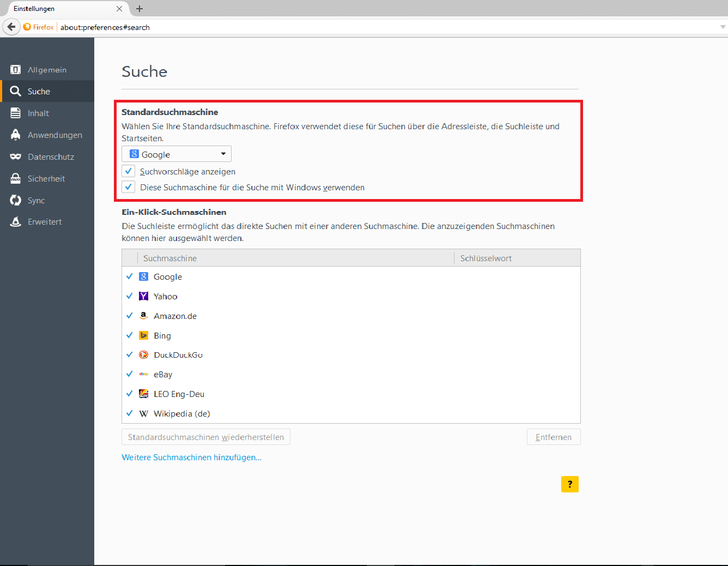Open the Allgemein settings section

coord(47,70)
